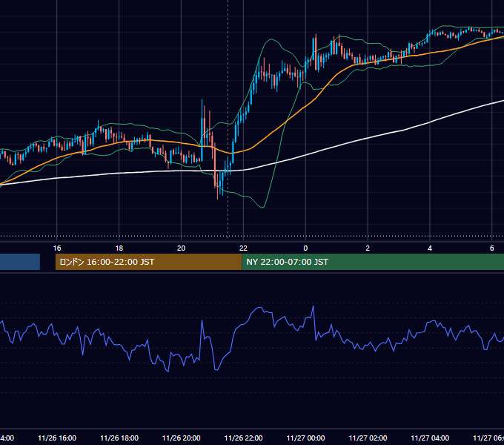Image resolution: width=504 pixels, height=445 pixels.
Task: Click the NY 22:00-07:00 JST session bar
Action: pos(373,262)
